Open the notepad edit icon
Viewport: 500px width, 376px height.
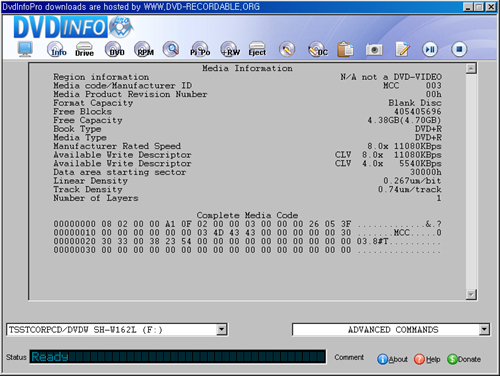[x=402, y=49]
